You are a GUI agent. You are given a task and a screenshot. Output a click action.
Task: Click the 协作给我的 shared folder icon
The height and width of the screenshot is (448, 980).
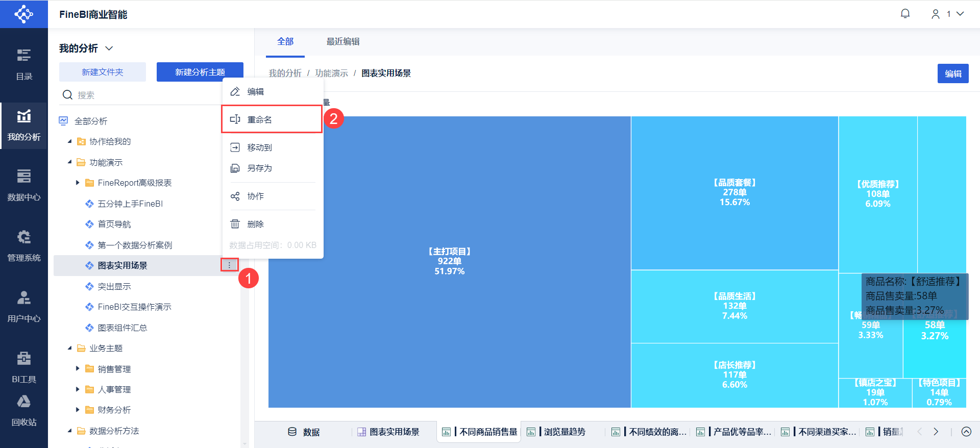coord(81,141)
